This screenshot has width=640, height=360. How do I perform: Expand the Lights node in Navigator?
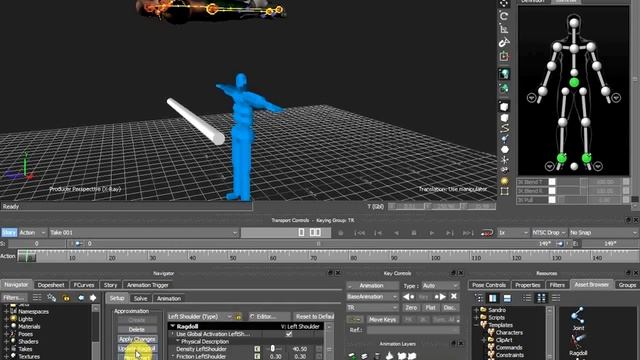pos(7,319)
